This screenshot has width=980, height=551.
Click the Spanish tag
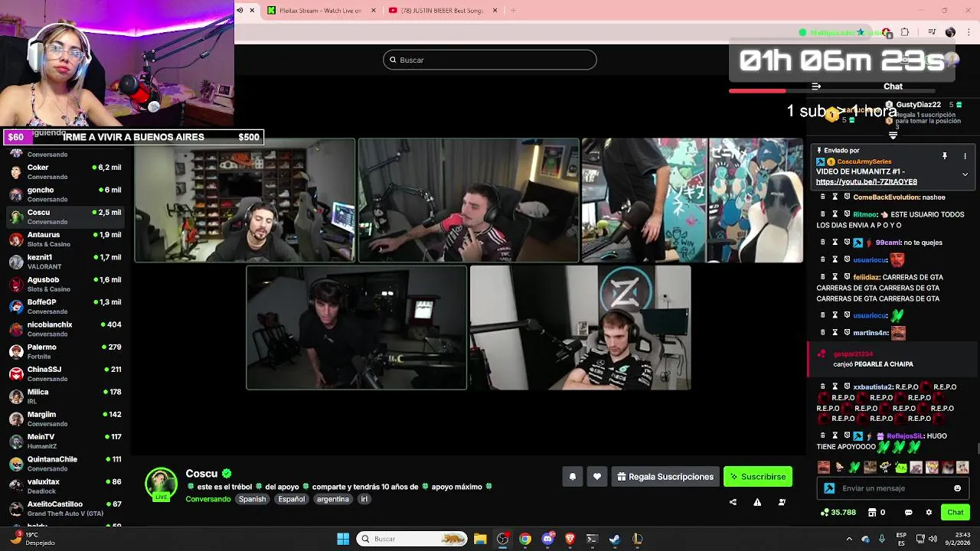point(252,499)
